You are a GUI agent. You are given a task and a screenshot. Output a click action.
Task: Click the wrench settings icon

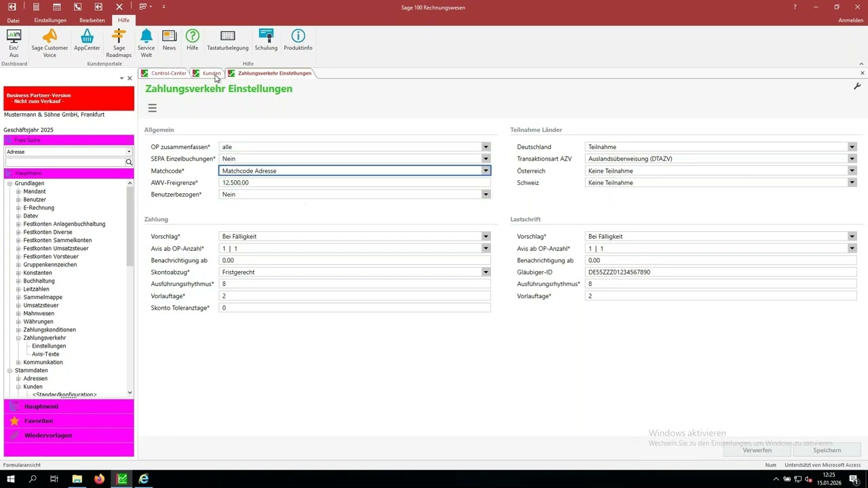(857, 87)
